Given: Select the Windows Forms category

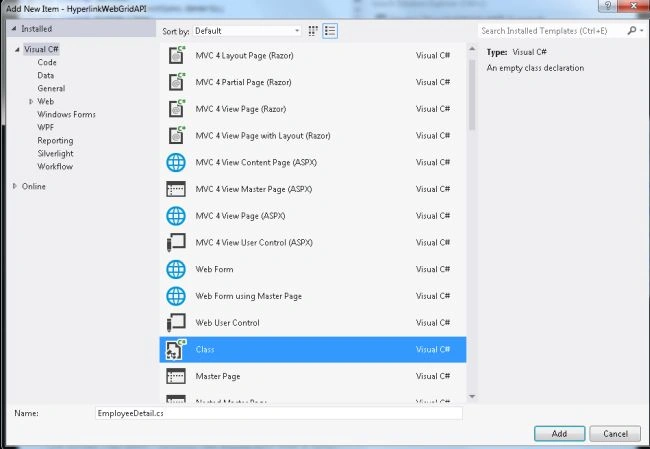Looking at the screenshot, I should point(66,114).
